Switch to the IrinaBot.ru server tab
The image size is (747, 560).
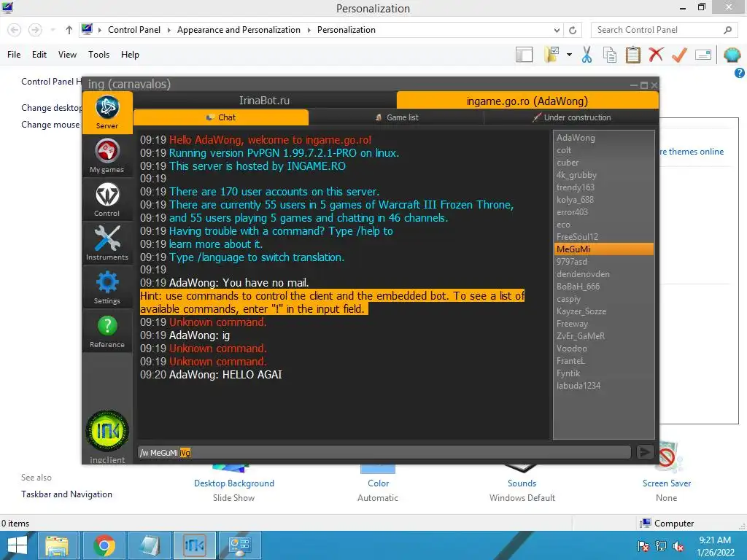(x=264, y=101)
